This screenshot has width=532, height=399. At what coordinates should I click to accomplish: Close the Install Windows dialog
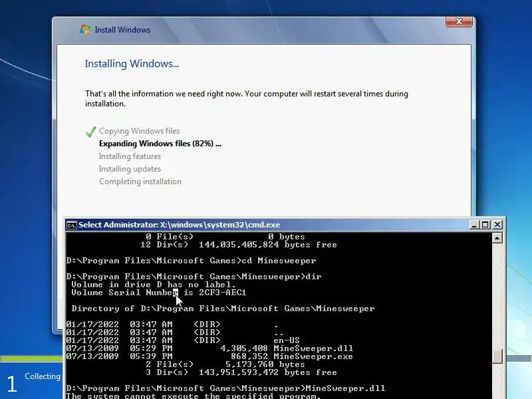click(x=459, y=21)
